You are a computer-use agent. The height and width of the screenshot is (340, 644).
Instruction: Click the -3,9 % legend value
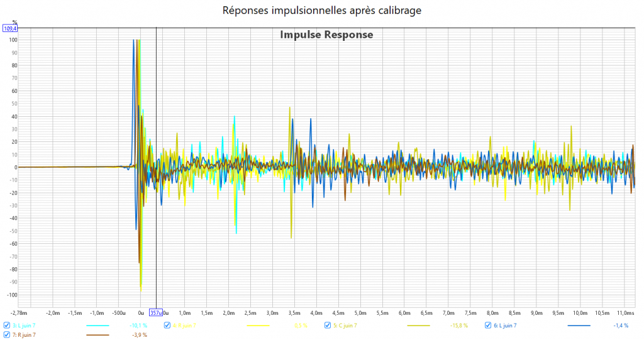138,335
